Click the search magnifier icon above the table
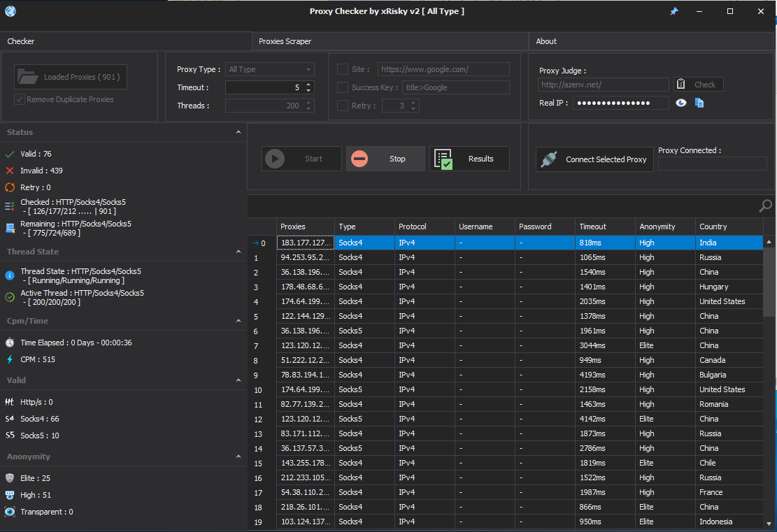Screen dimensions: 777x532 tap(765, 206)
